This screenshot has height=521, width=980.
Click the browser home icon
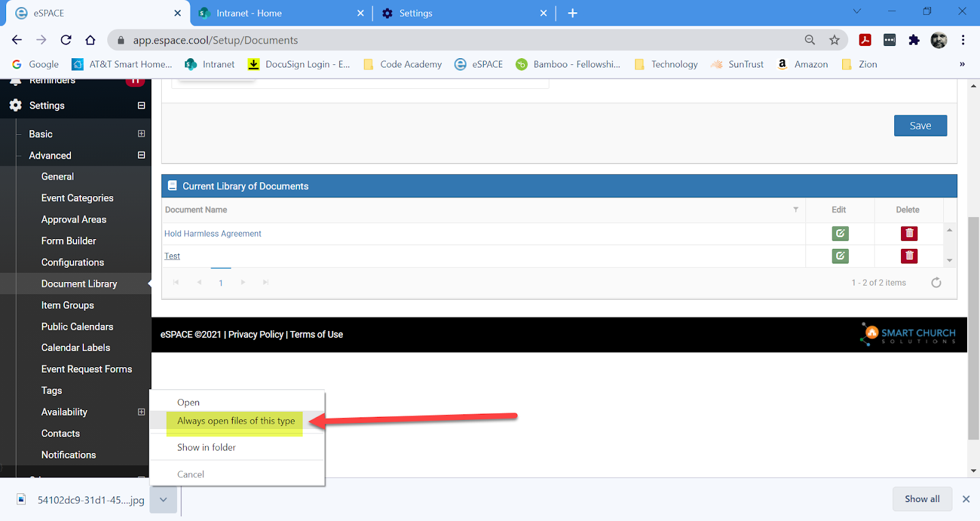click(x=91, y=40)
